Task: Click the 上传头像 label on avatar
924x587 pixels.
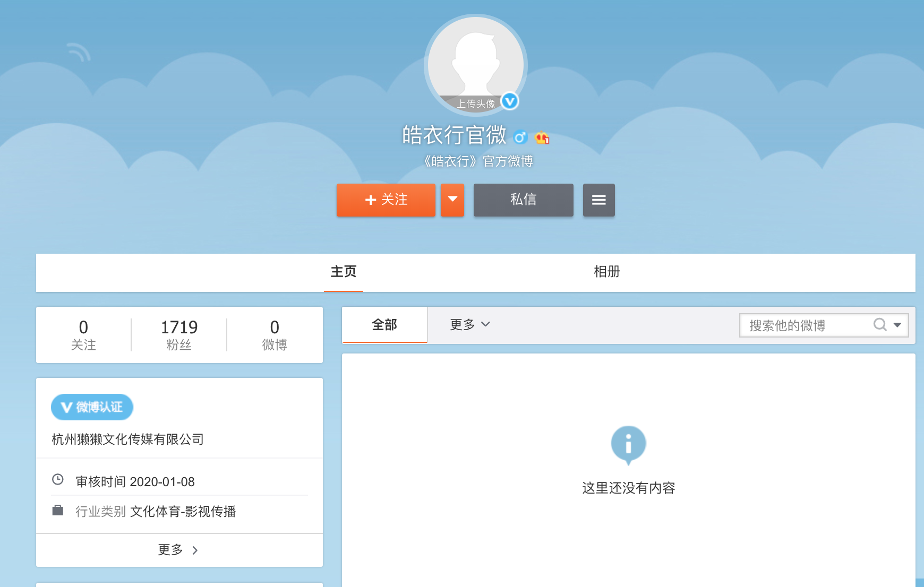Action: pos(476,103)
